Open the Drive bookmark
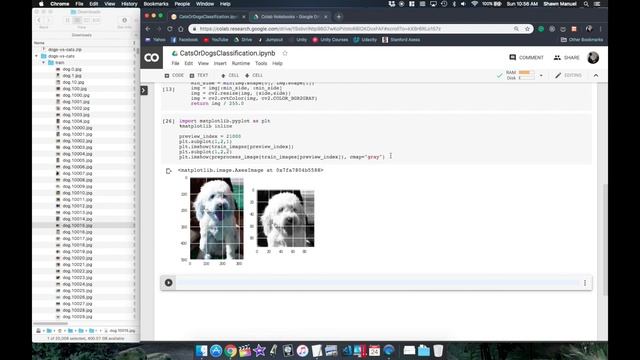This screenshot has height=360, width=640. 243,40
